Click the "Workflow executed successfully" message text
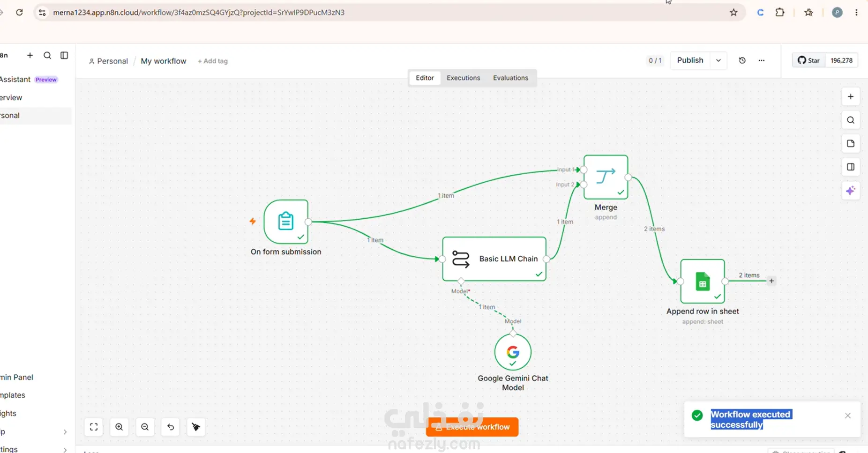Viewport: 868px width, 453px height. click(x=751, y=419)
